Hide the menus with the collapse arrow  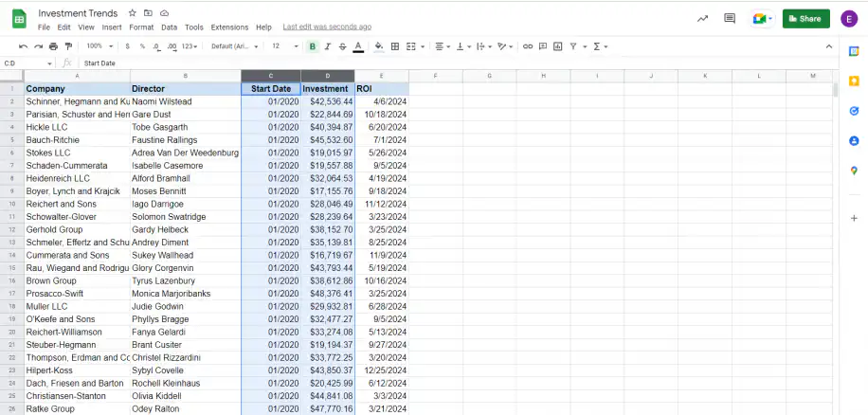[x=829, y=46]
